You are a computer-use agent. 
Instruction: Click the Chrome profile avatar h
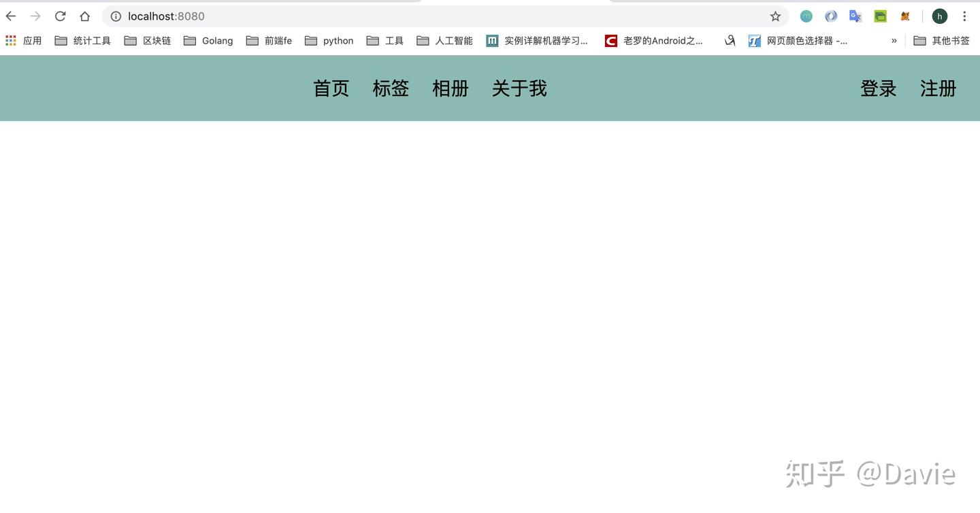[940, 16]
